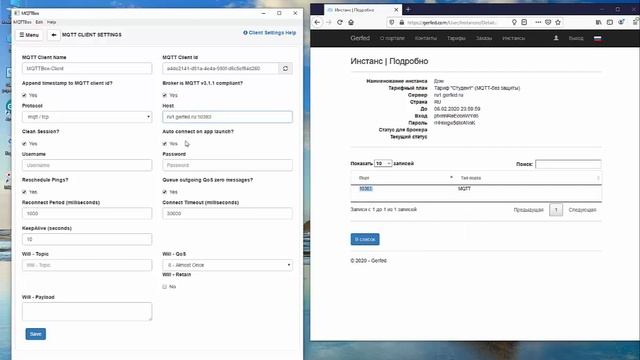Screen dimensions: 640x360
Task: Click the Will - Payload text area
Action: click(87, 311)
